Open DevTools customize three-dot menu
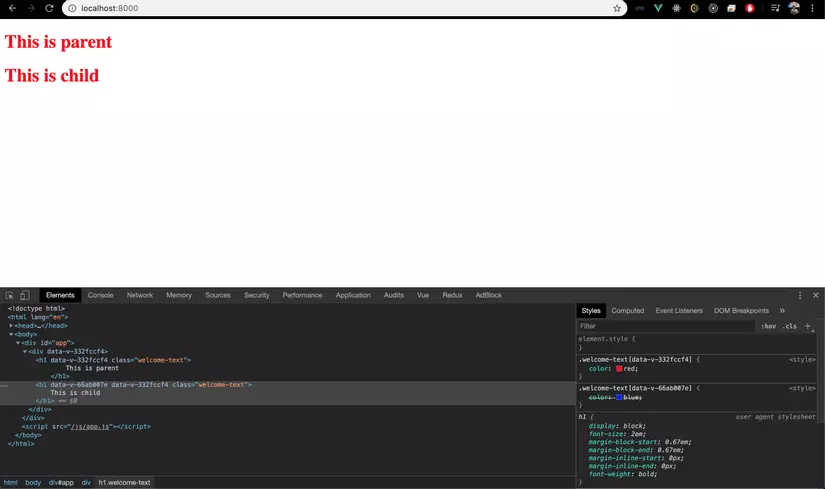The width and height of the screenshot is (825, 489). (800, 295)
